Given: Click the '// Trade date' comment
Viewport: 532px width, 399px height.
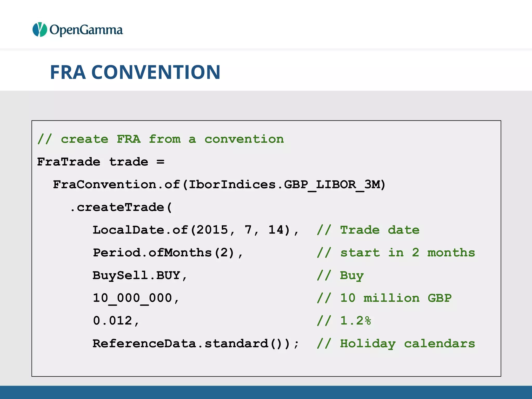Looking at the screenshot, I should 368,230.
